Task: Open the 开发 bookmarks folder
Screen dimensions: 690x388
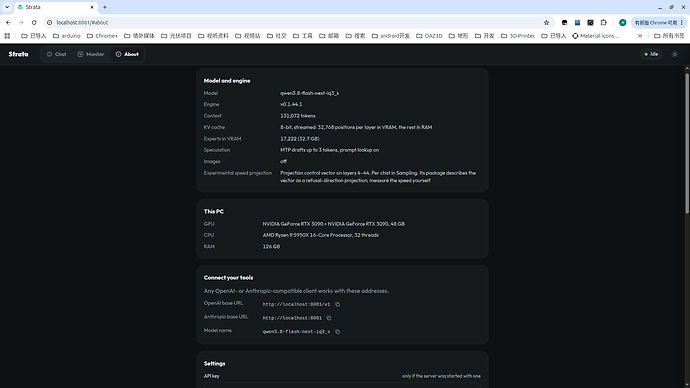Action: click(x=484, y=36)
